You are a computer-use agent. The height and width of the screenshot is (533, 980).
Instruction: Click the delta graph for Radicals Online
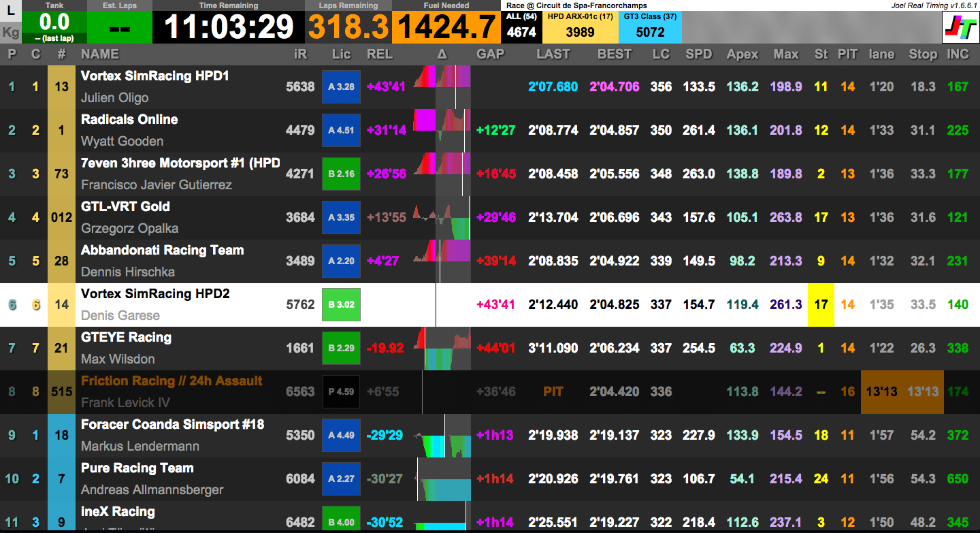442,131
